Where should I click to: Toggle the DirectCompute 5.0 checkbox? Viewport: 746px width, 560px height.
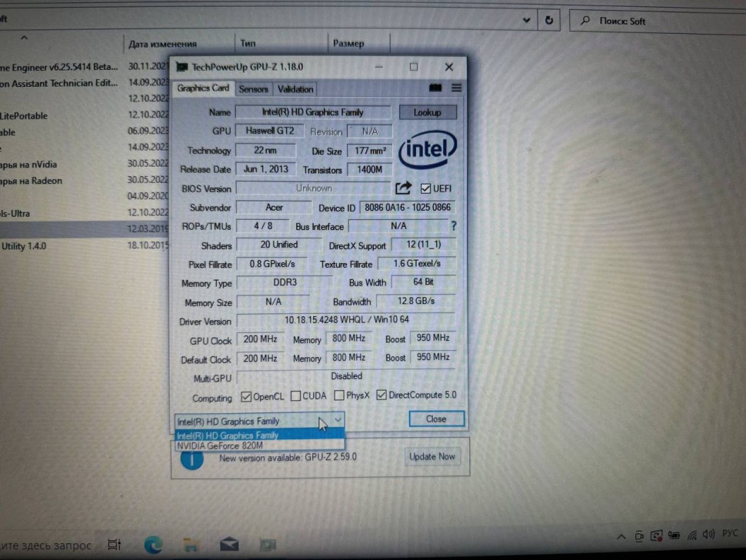point(381,395)
